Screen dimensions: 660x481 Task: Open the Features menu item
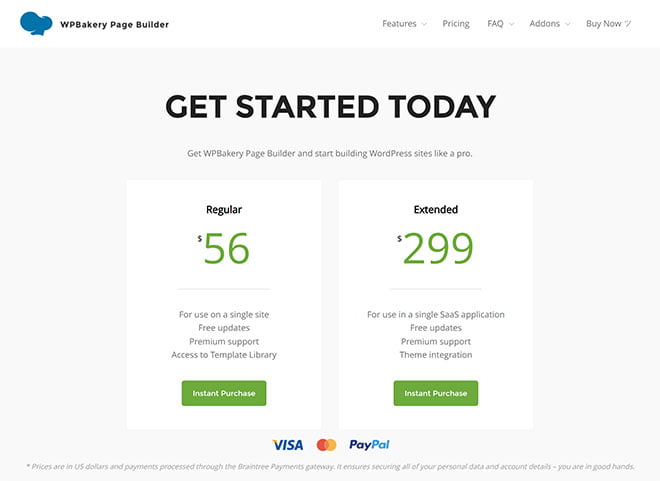pos(399,24)
